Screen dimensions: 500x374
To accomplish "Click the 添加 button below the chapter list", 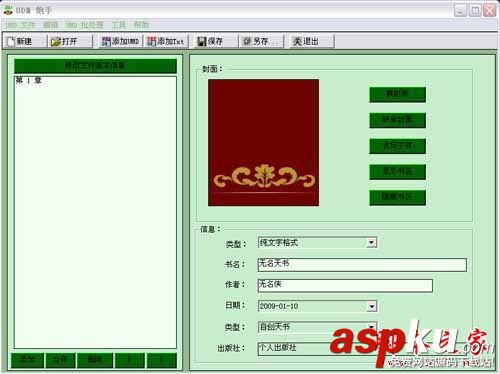I will [x=27, y=360].
